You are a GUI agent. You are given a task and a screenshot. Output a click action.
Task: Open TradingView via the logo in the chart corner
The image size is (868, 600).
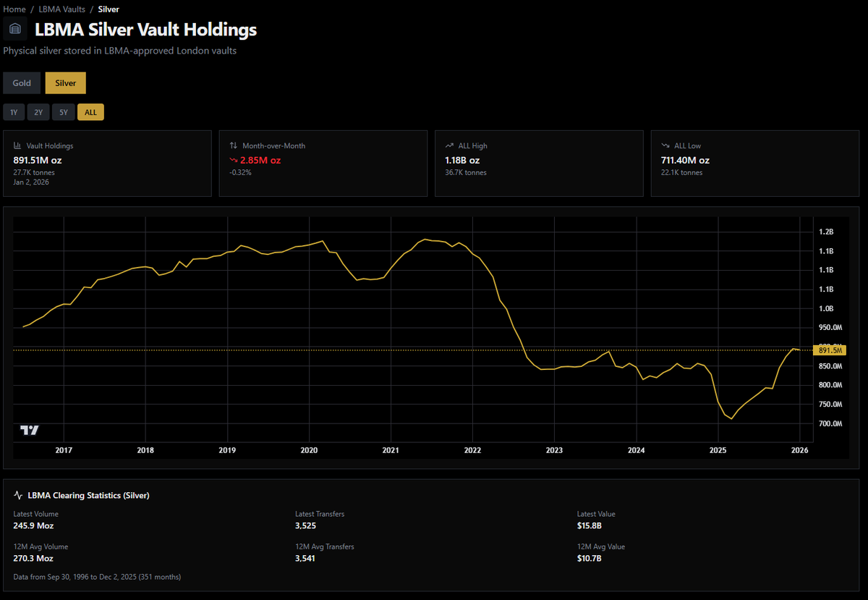(28, 429)
